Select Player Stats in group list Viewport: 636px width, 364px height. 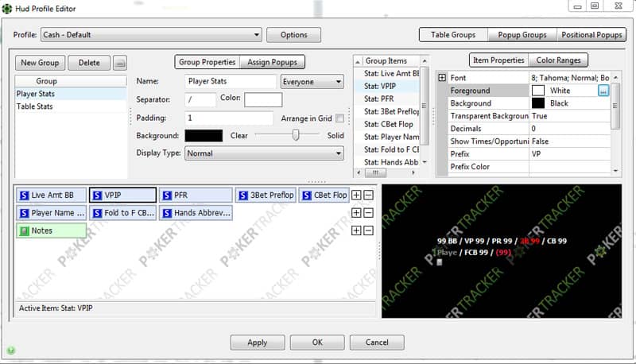tap(71, 94)
